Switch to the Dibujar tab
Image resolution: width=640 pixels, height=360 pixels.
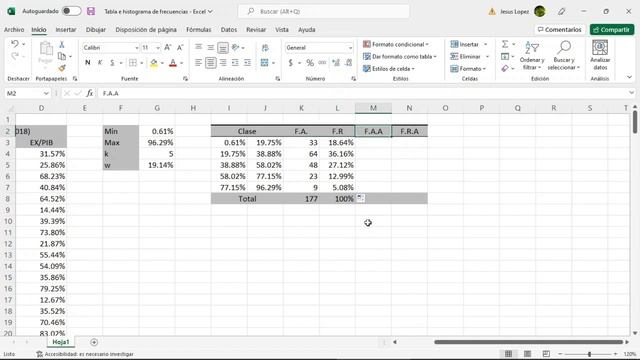pos(96,30)
